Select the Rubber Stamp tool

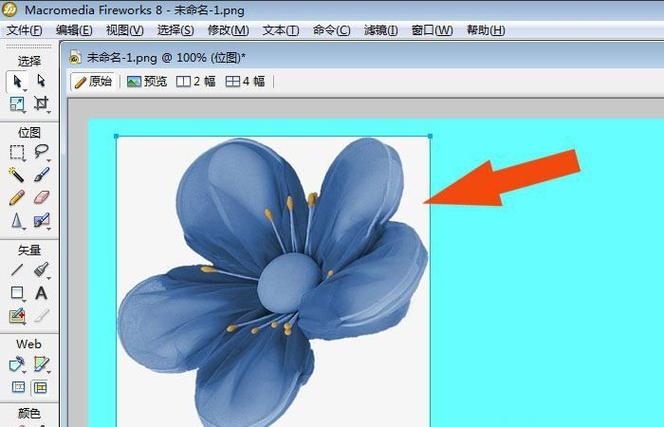[x=41, y=221]
